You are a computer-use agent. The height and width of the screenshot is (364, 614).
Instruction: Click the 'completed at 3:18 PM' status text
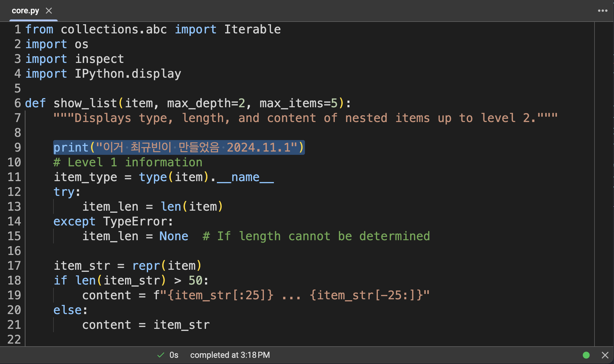point(230,355)
